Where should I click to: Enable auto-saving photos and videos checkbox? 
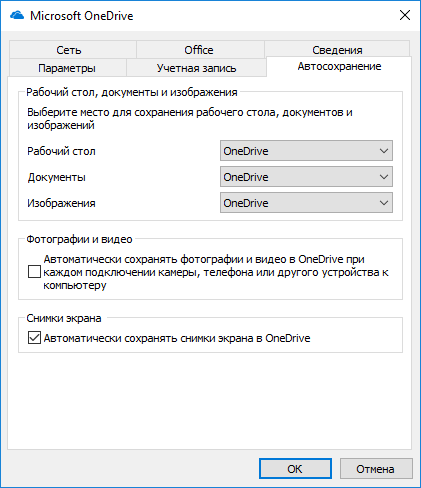34,272
